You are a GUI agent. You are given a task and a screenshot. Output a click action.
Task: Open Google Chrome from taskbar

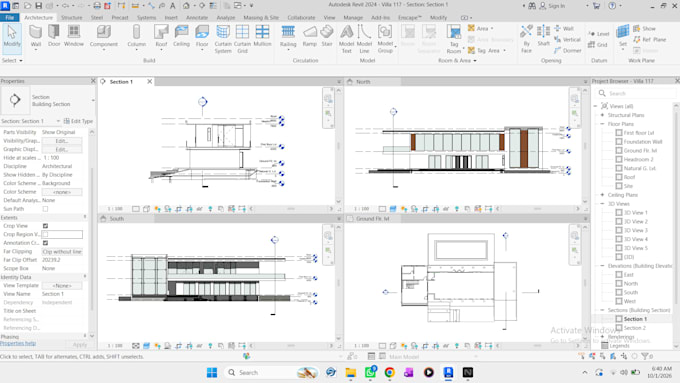click(389, 372)
